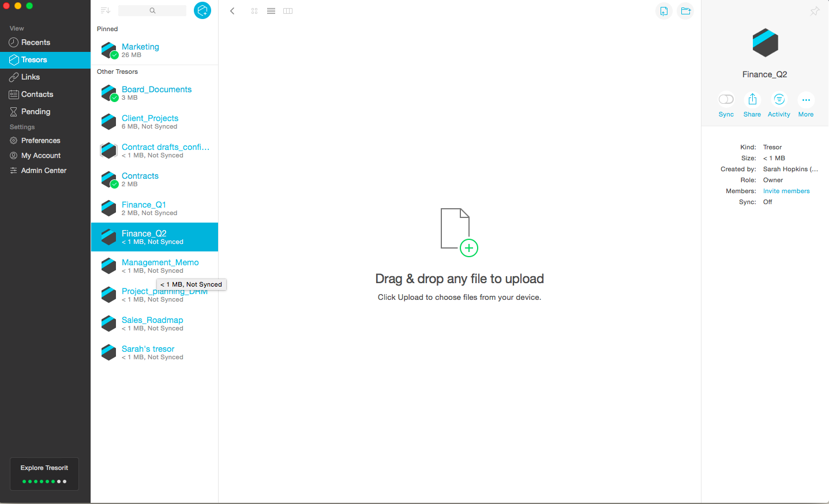Open the Links section
This screenshot has height=504, width=829.
45,77
